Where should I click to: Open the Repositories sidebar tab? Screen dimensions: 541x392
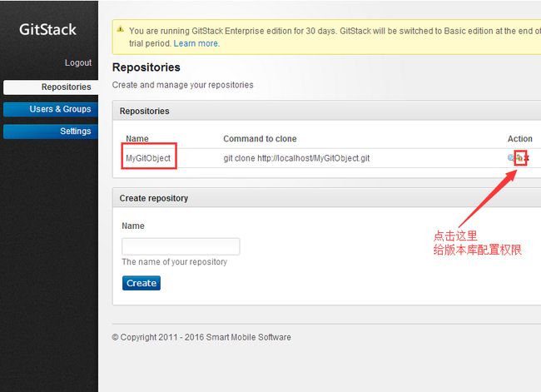pyautogui.click(x=51, y=87)
